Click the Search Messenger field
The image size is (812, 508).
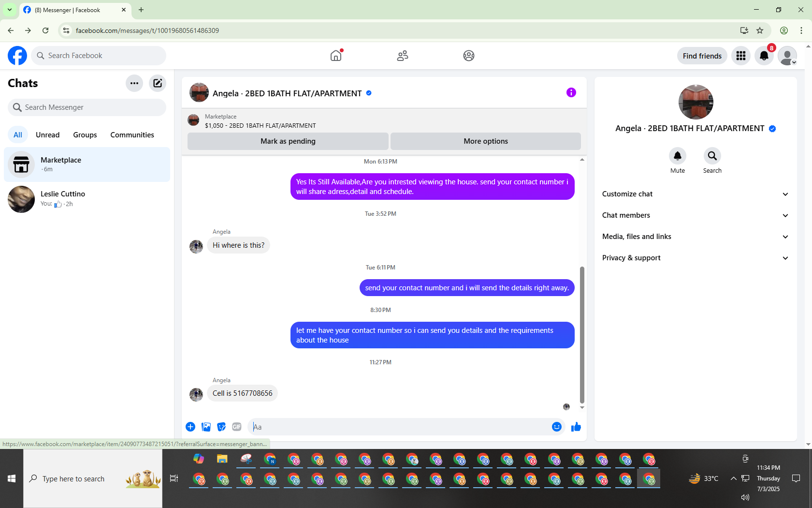tap(87, 107)
